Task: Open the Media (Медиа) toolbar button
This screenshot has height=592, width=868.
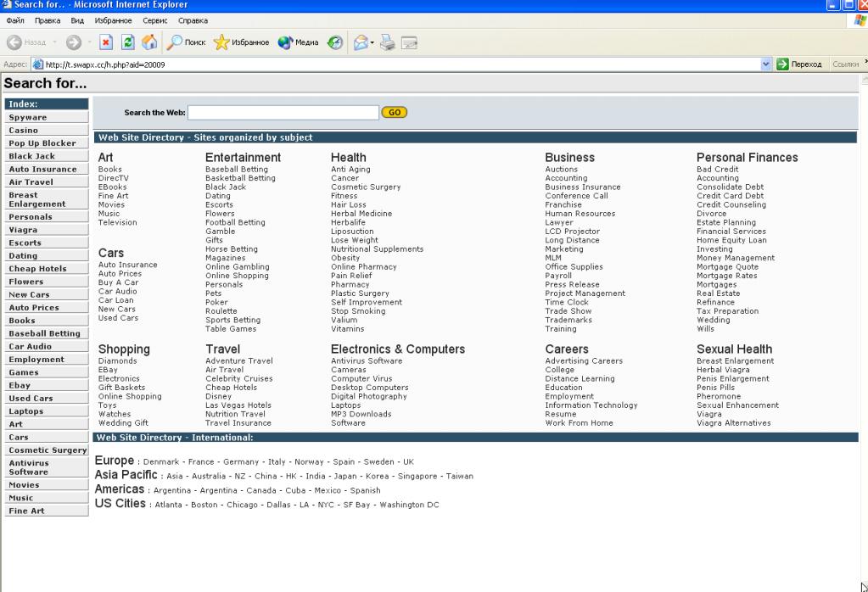Action: pos(298,42)
